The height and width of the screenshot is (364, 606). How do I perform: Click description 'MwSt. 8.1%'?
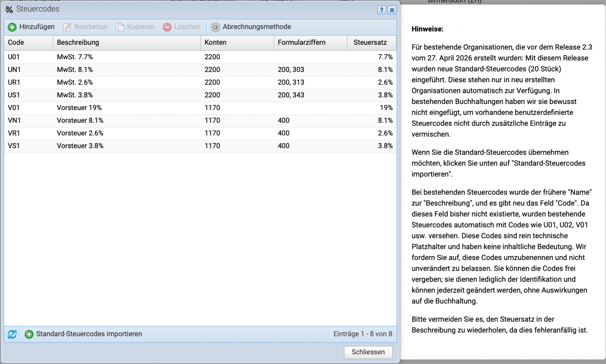click(75, 70)
